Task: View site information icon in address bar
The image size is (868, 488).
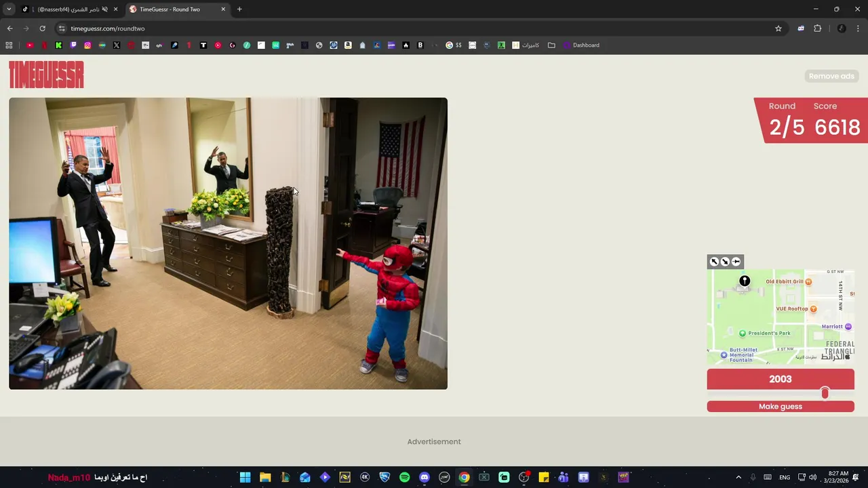Action: [x=62, y=28]
